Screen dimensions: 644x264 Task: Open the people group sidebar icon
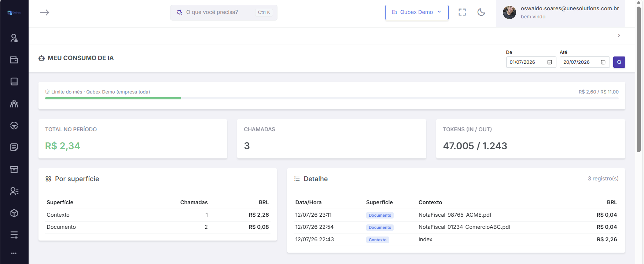coord(14,104)
